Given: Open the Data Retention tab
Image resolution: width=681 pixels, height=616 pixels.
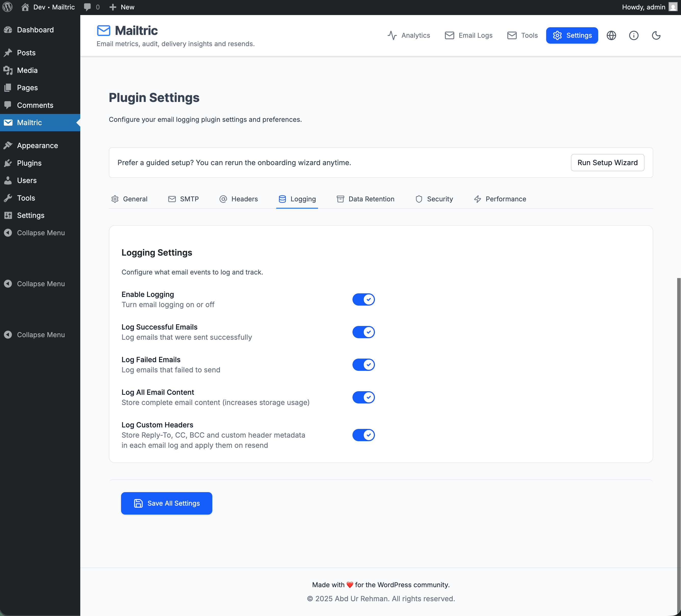Looking at the screenshot, I should click(365, 199).
